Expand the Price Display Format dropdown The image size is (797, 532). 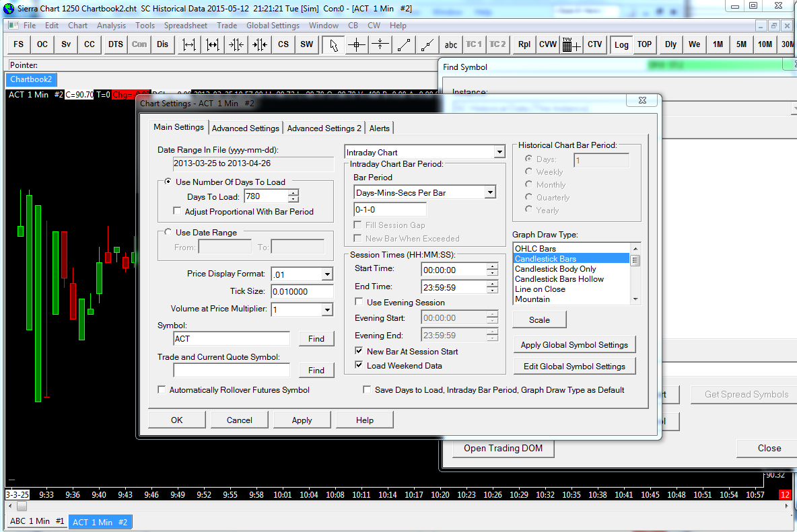[327, 274]
